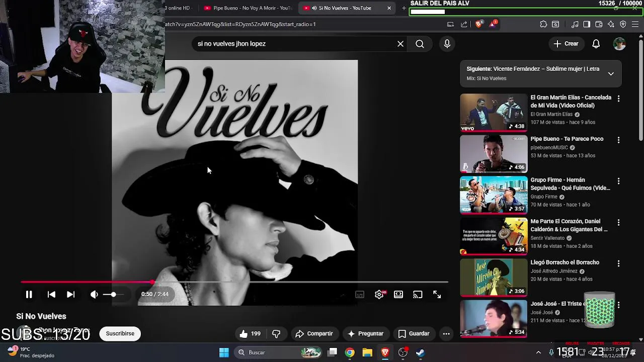644x362 pixels.
Task: Open File Explorer from the taskbar
Action: (x=367, y=352)
